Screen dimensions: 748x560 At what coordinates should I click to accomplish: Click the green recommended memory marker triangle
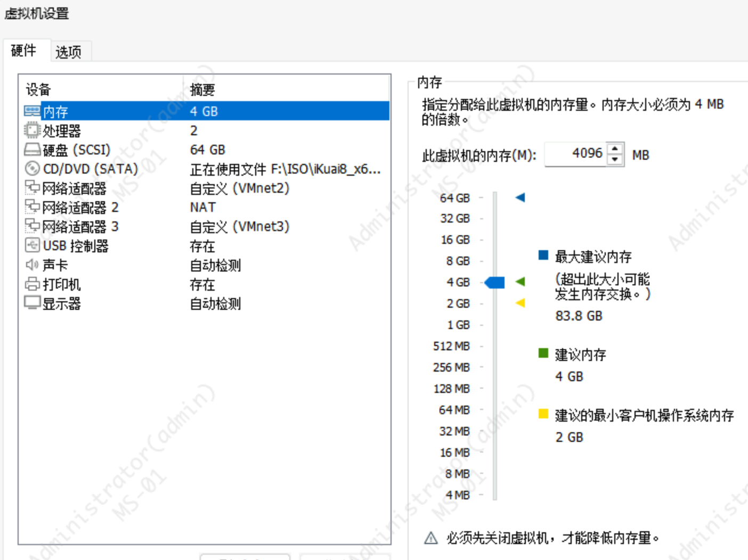coord(521,282)
